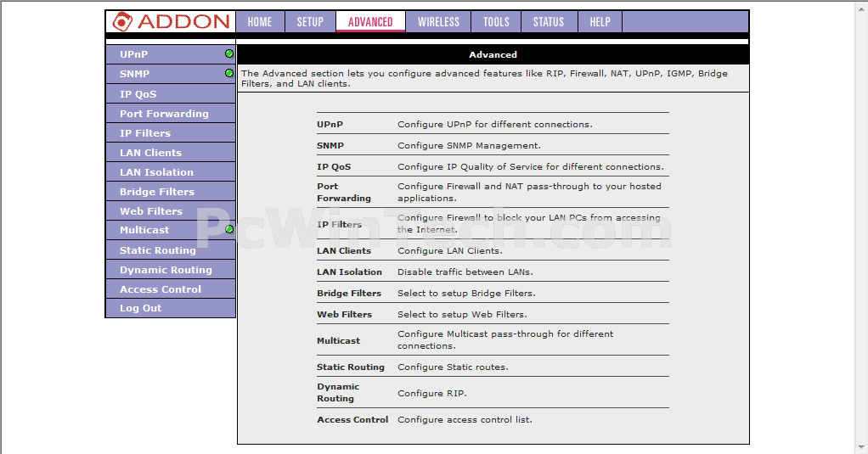Open Port Forwarding in the sidebar

point(171,113)
